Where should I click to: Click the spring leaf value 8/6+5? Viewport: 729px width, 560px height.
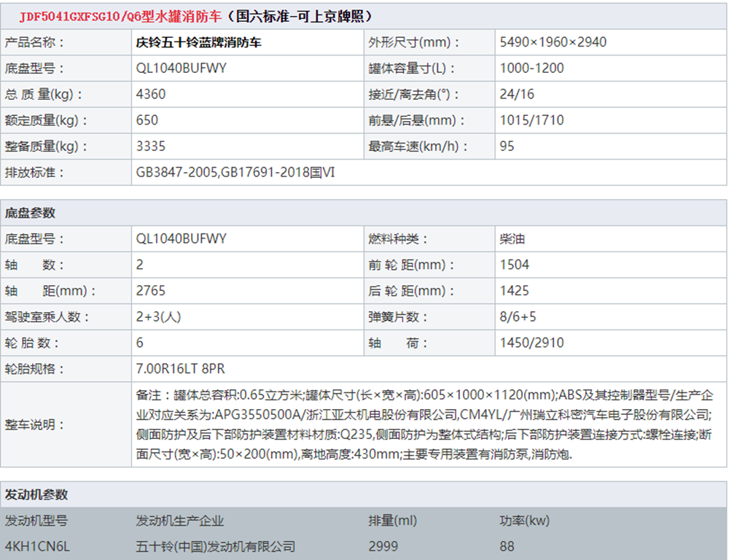(518, 317)
